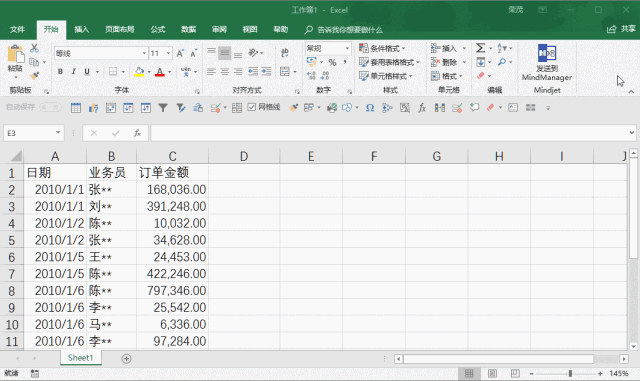This screenshot has width=640, height=381.
Task: Open Cell Styles menu
Action: pos(385,76)
